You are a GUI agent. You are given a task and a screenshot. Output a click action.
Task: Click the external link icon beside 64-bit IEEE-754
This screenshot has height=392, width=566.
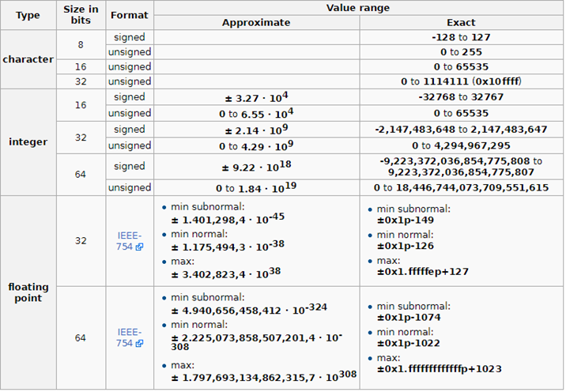[x=139, y=344]
